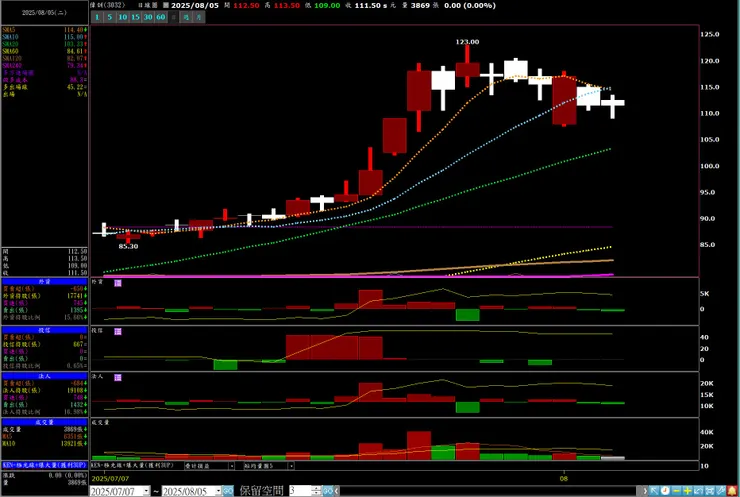Click the SMA20 legend row

click(44, 44)
